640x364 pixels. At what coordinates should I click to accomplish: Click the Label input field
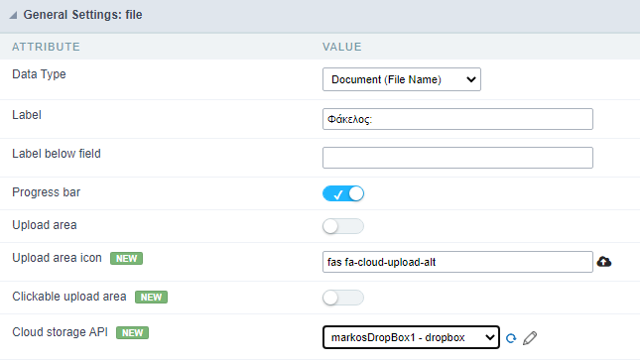click(457, 119)
